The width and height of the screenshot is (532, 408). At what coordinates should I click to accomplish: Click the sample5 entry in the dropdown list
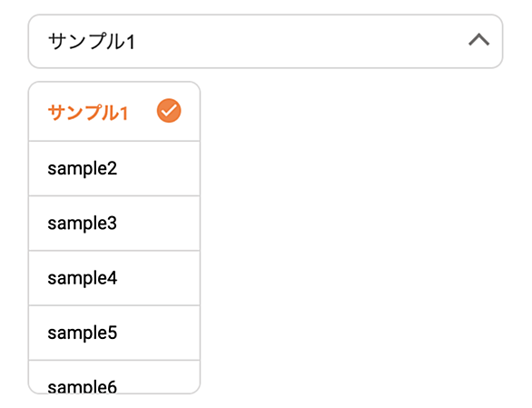pyautogui.click(x=114, y=333)
